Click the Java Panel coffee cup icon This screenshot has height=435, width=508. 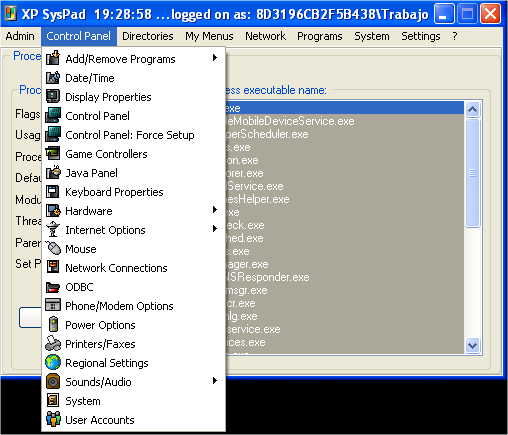pos(53,173)
